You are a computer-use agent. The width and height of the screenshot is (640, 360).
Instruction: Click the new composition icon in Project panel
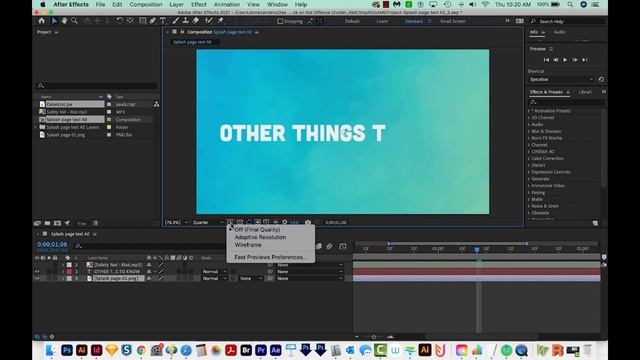tap(57, 223)
